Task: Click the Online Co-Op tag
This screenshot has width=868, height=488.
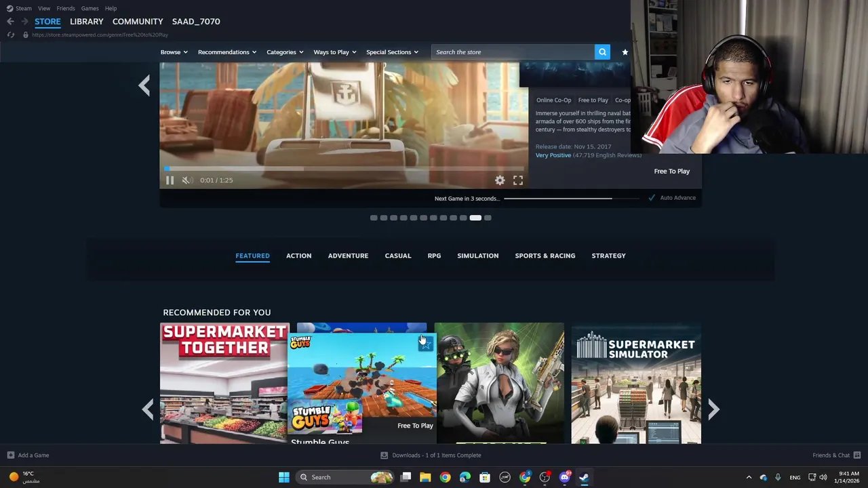Action: [x=554, y=100]
